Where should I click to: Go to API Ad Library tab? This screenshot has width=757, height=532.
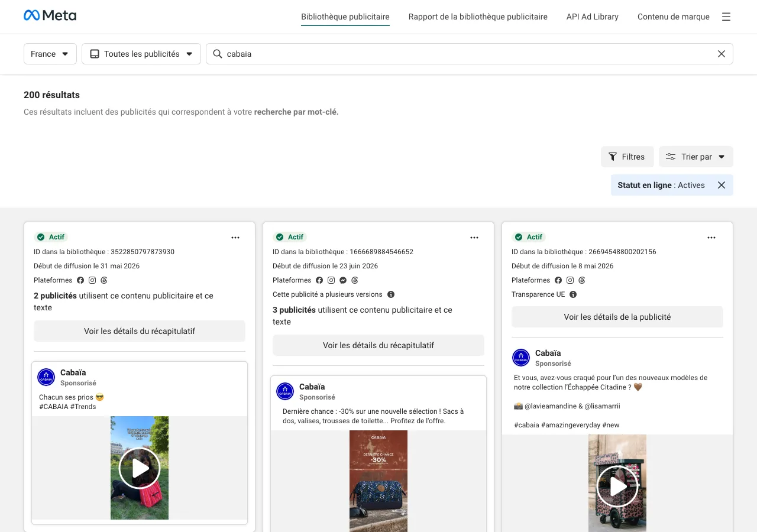click(593, 17)
